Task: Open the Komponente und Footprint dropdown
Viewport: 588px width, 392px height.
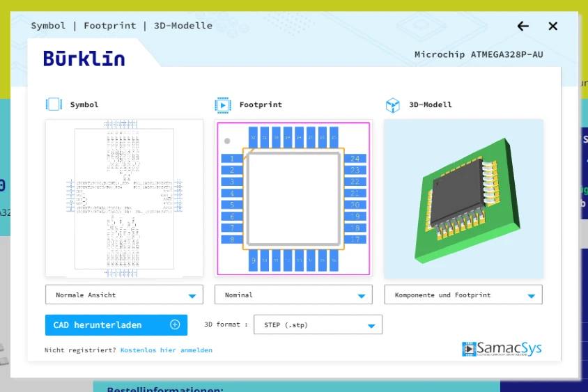Action: coord(463,295)
